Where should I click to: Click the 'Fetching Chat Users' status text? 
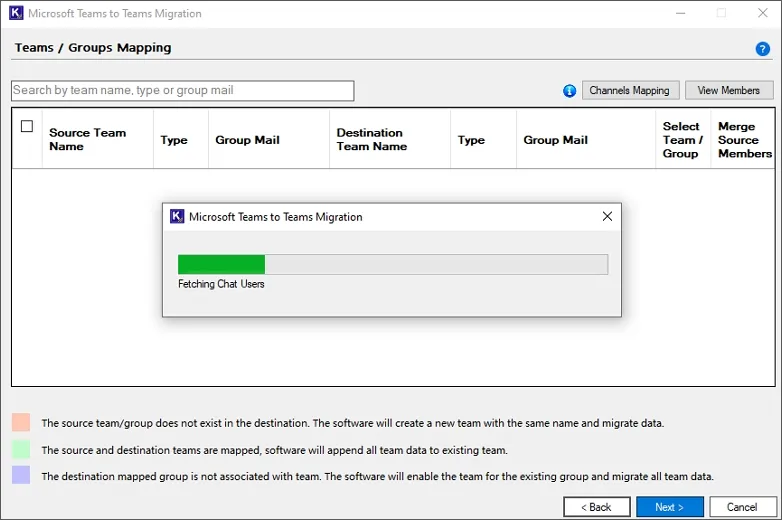click(221, 284)
